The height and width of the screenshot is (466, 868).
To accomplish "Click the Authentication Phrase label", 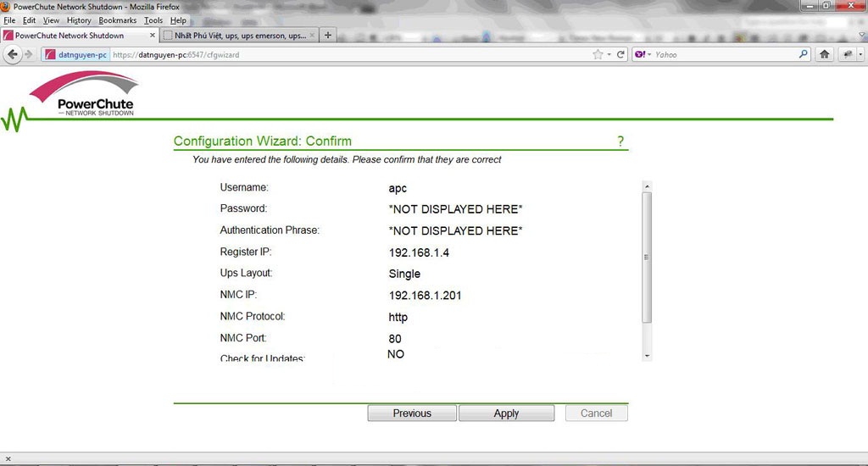I will tap(270, 230).
